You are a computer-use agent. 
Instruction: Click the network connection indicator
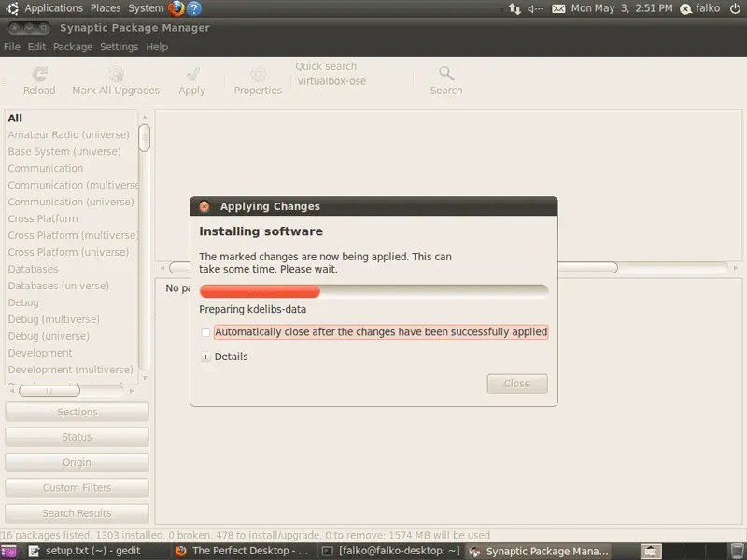[x=514, y=8]
